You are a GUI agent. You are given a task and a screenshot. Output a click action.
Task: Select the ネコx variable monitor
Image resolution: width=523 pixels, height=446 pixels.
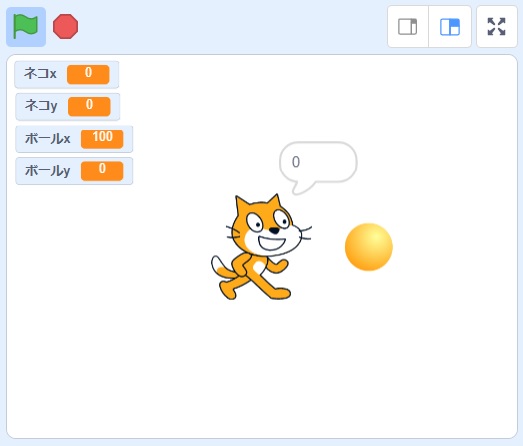pos(67,74)
